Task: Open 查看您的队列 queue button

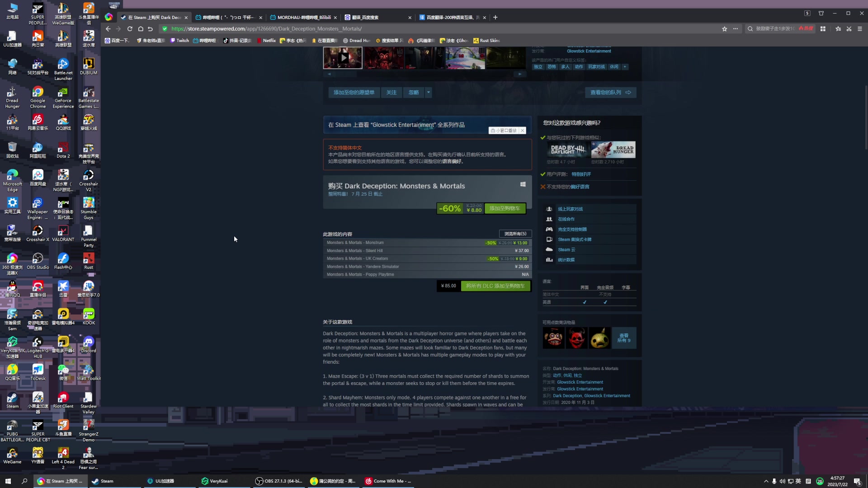Action: [610, 93]
